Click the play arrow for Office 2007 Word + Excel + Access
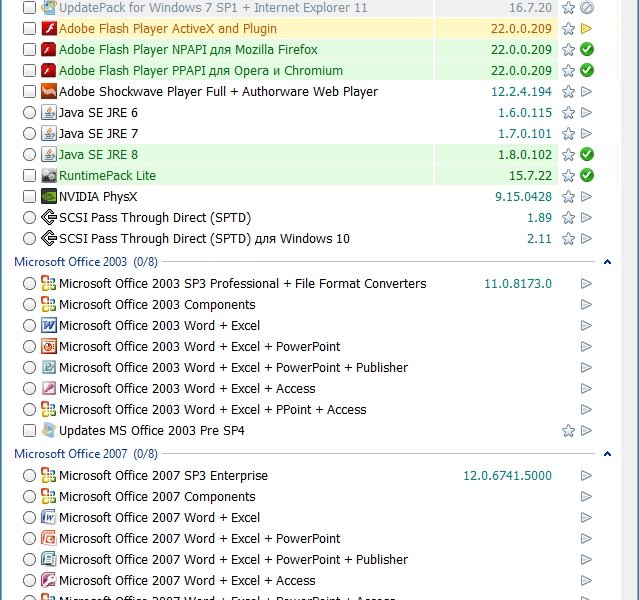This screenshot has height=600, width=639. point(586,580)
